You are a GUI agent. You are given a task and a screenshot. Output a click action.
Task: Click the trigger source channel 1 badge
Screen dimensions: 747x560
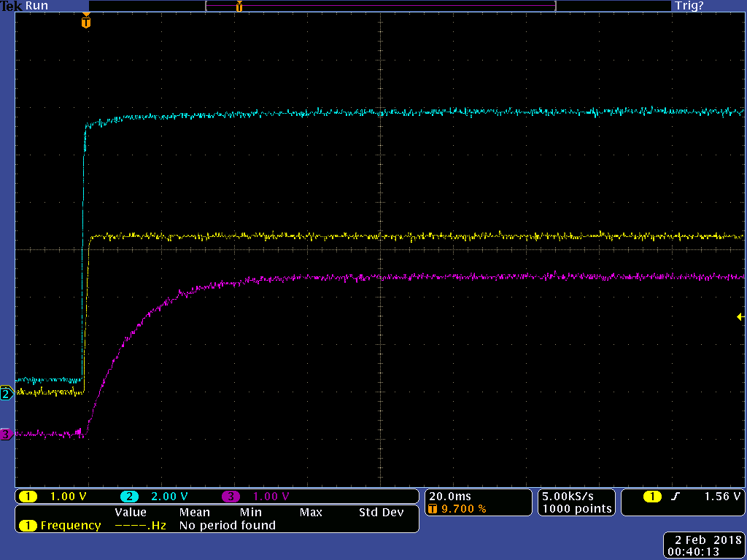click(652, 497)
